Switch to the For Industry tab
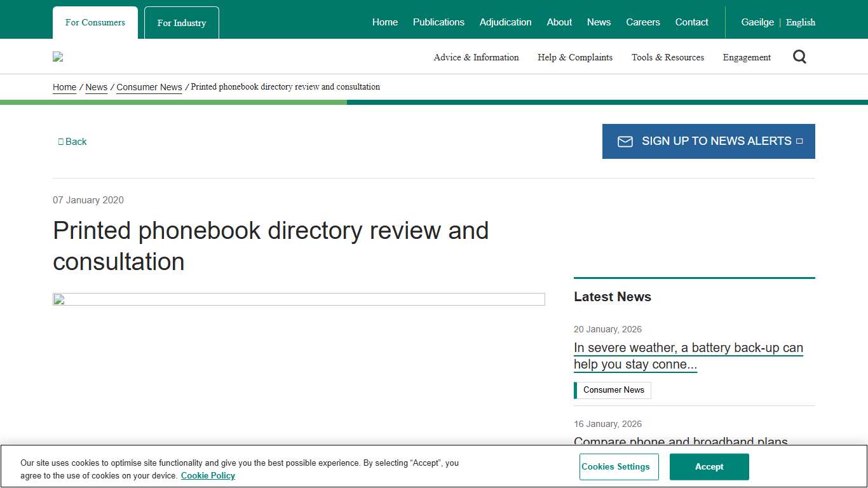Image resolution: width=868 pixels, height=488 pixels. coord(181,22)
